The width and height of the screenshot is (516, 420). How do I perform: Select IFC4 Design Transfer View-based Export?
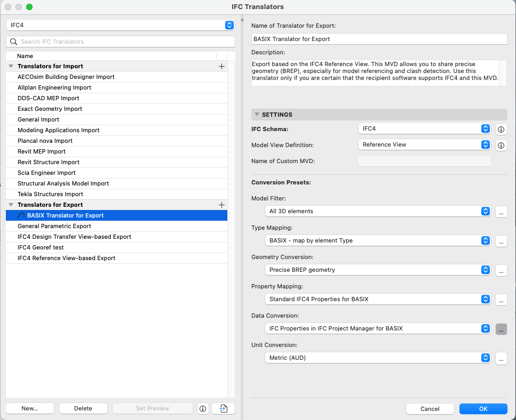[x=116, y=237]
